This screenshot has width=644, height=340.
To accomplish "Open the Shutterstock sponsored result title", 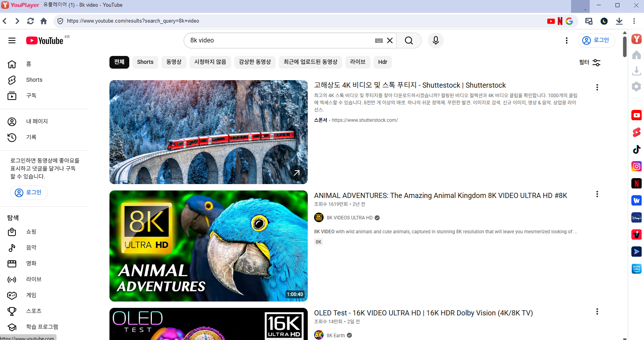I will pos(410,85).
